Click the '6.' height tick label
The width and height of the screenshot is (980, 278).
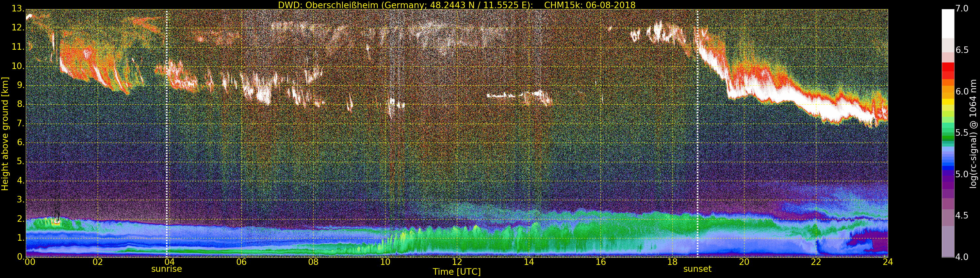(21, 142)
